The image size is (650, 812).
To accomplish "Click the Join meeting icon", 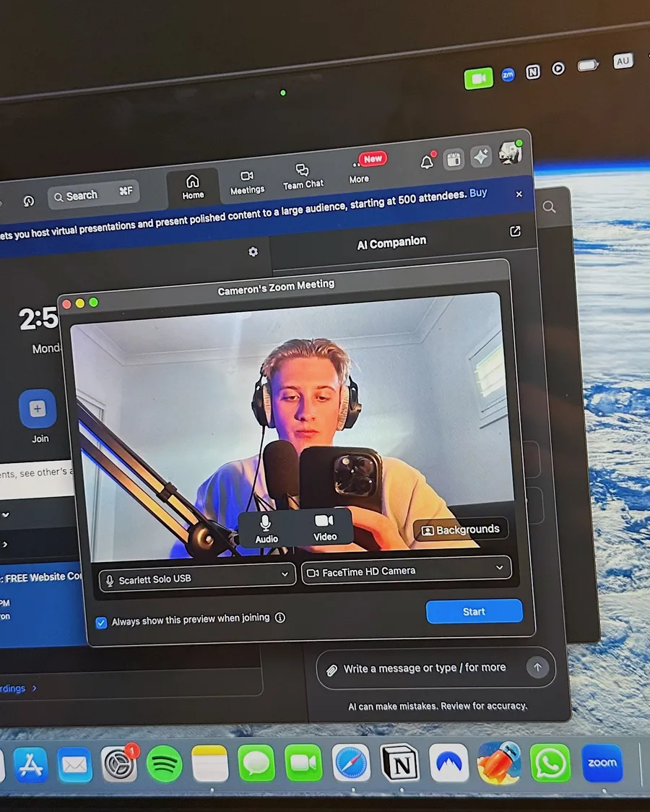I will pos(38,409).
